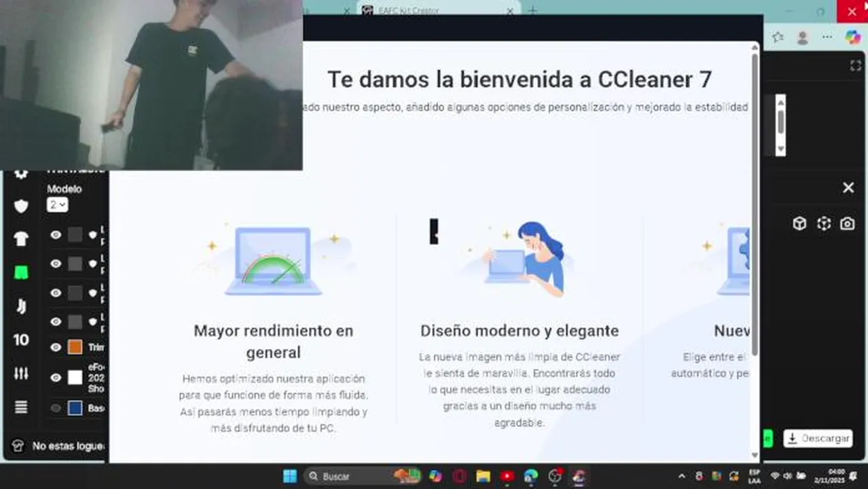Click the 'No estas logueado' text

pyautogui.click(x=69, y=446)
